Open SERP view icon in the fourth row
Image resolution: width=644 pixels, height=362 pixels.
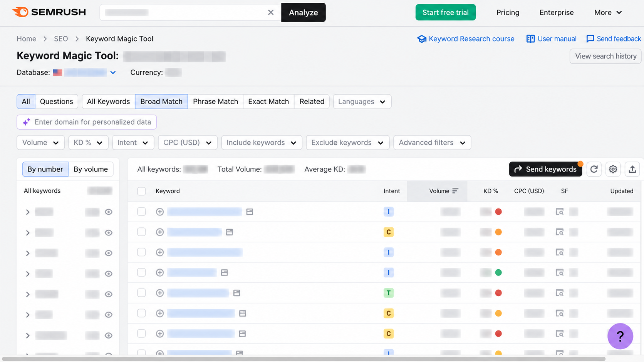coord(560,273)
